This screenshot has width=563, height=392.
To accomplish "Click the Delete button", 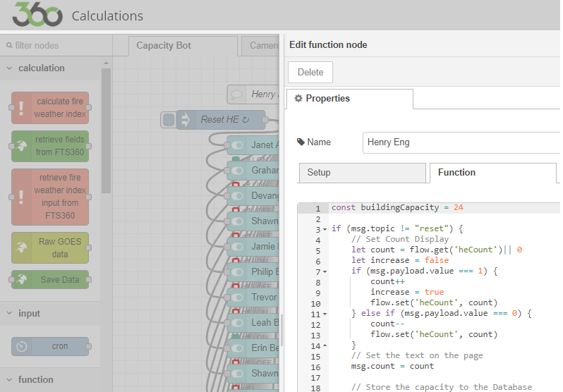I will click(310, 72).
